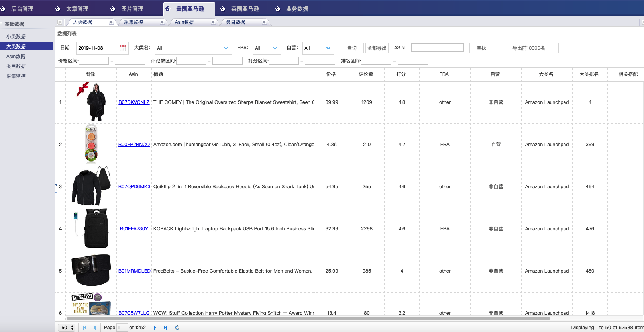
Task: Click home icon beside 业务数据
Action: coord(278,9)
